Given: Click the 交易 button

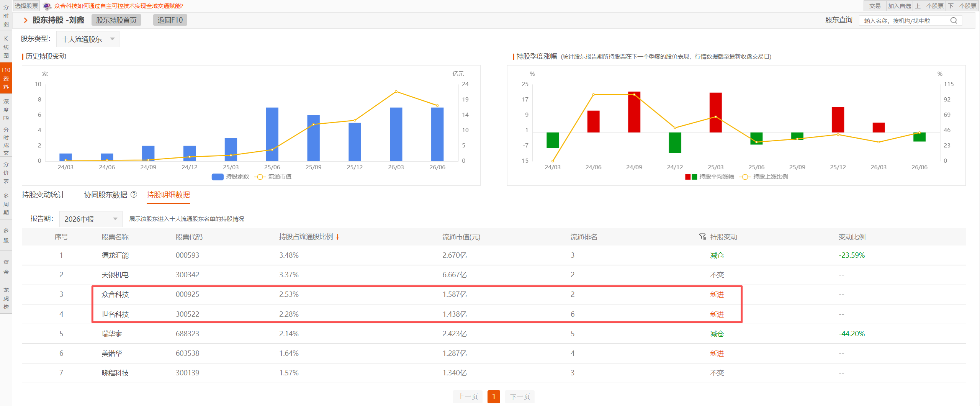Looking at the screenshot, I should (875, 6).
